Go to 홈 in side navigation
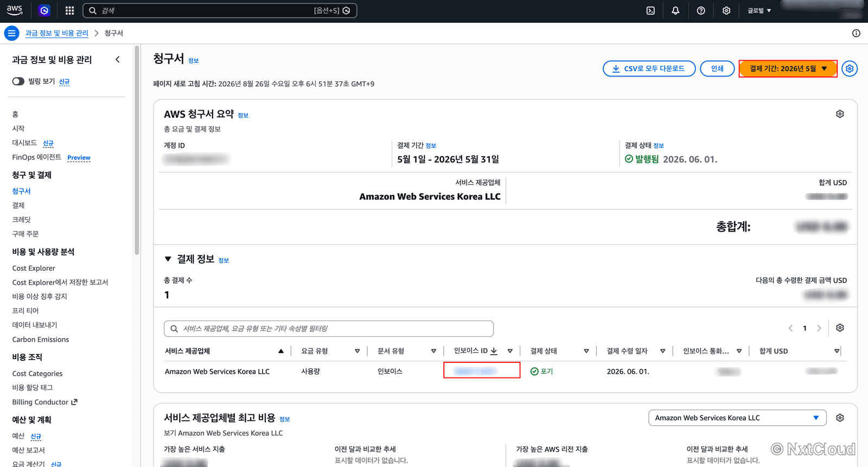Viewport: 868px width, 467px height. pyautogui.click(x=15, y=114)
